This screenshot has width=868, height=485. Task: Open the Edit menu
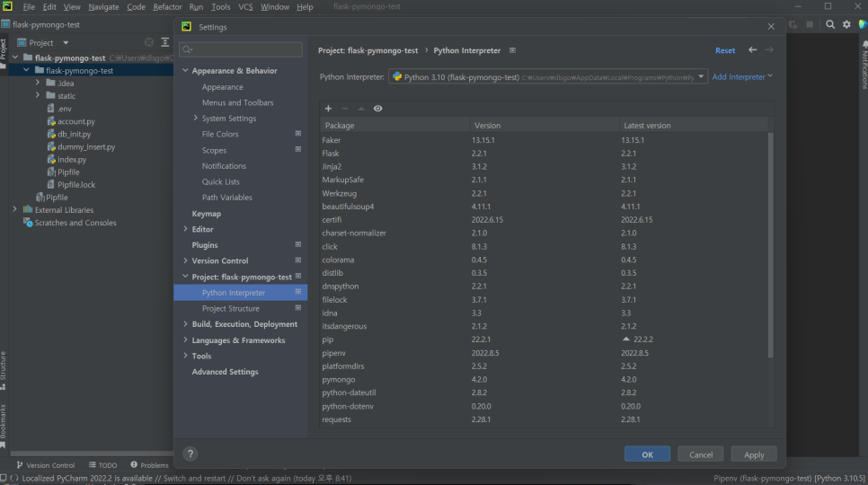49,6
